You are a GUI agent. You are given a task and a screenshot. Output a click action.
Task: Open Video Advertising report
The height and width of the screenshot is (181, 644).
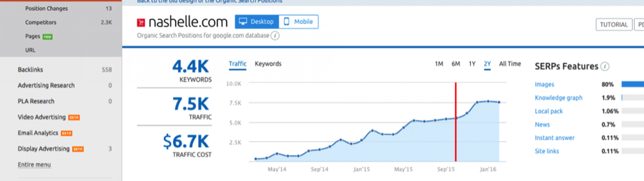pyautogui.click(x=42, y=117)
